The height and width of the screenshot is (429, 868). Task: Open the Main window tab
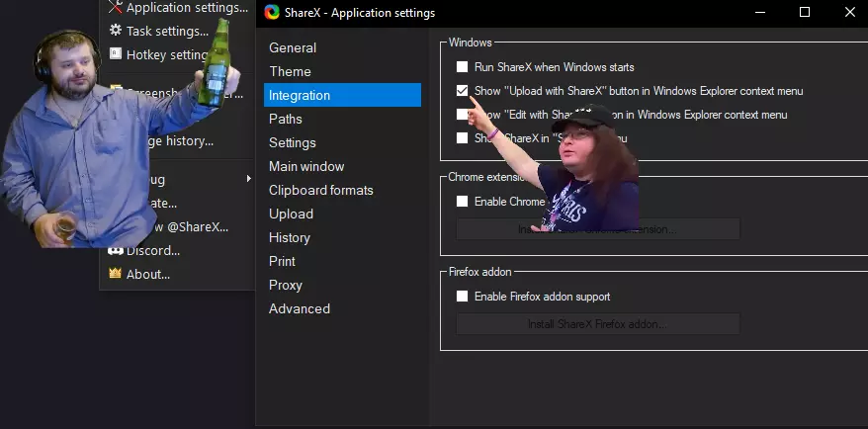[342, 167]
